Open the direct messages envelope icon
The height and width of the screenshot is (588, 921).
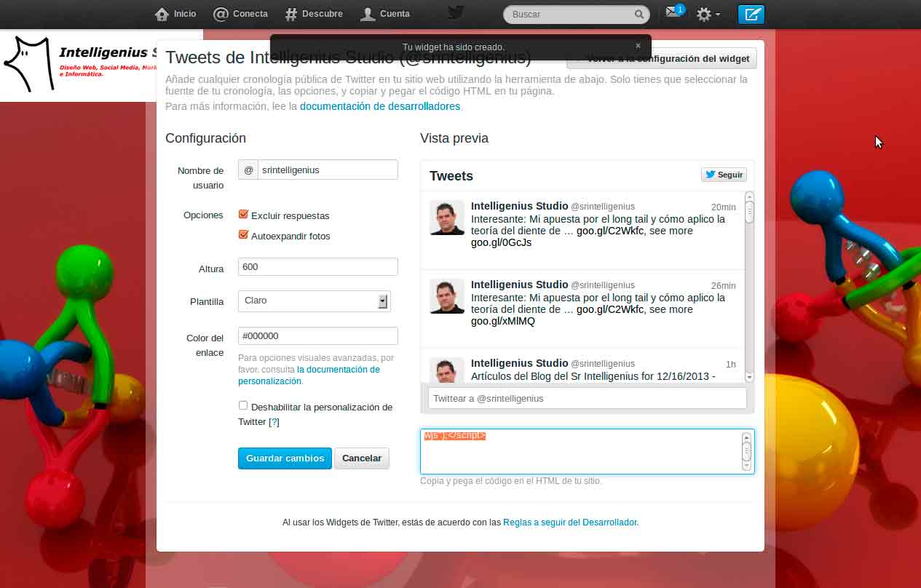coord(673,12)
